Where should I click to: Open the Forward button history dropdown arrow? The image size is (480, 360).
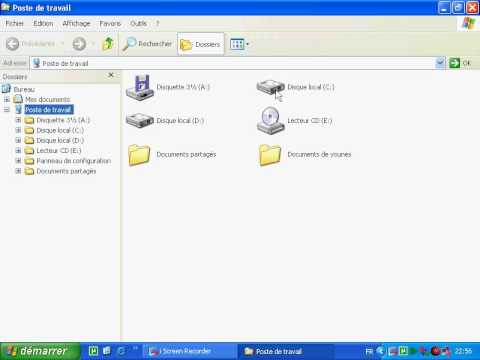93,44
